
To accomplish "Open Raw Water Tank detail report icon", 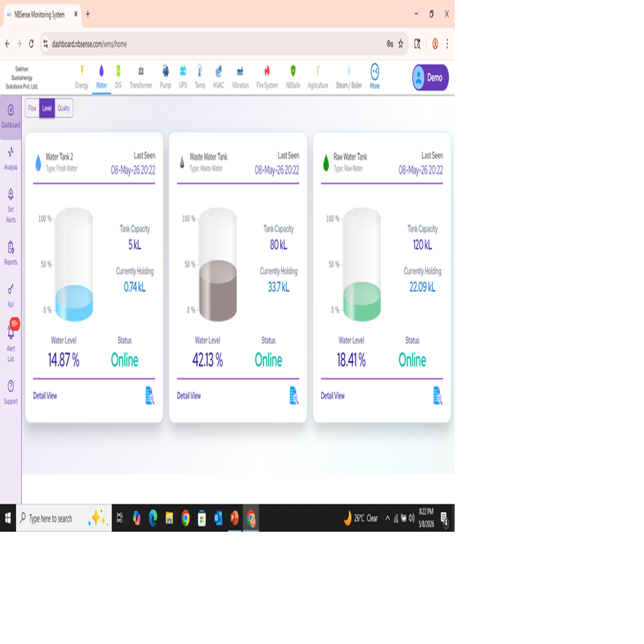I will coord(438,395).
